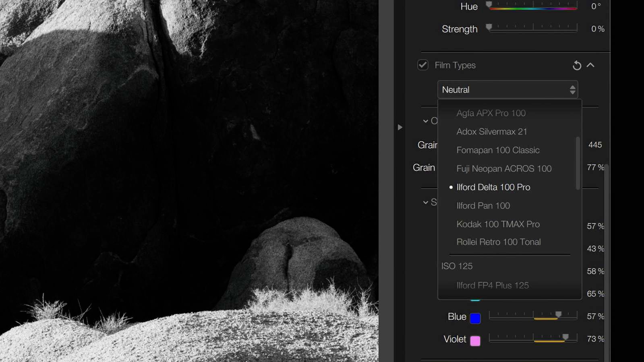Click the dropdown list scrollbar

(x=578, y=163)
